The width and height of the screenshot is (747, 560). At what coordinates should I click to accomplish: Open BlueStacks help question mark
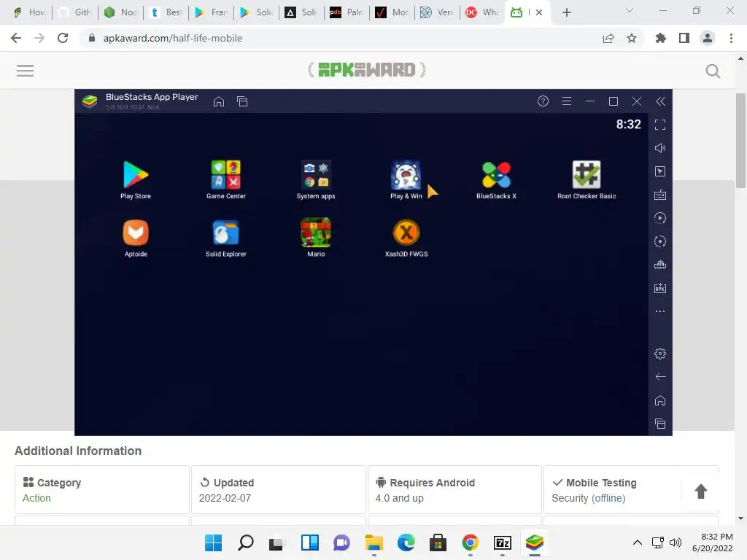pyautogui.click(x=543, y=101)
